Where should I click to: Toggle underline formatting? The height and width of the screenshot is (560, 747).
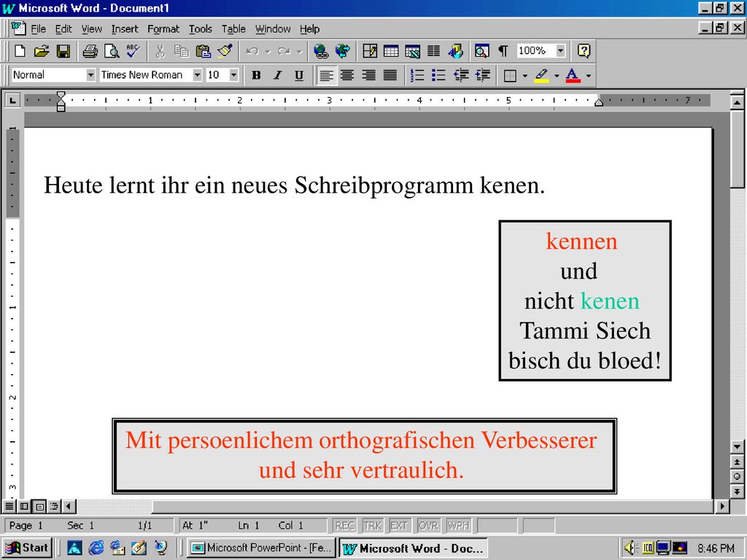[x=299, y=75]
